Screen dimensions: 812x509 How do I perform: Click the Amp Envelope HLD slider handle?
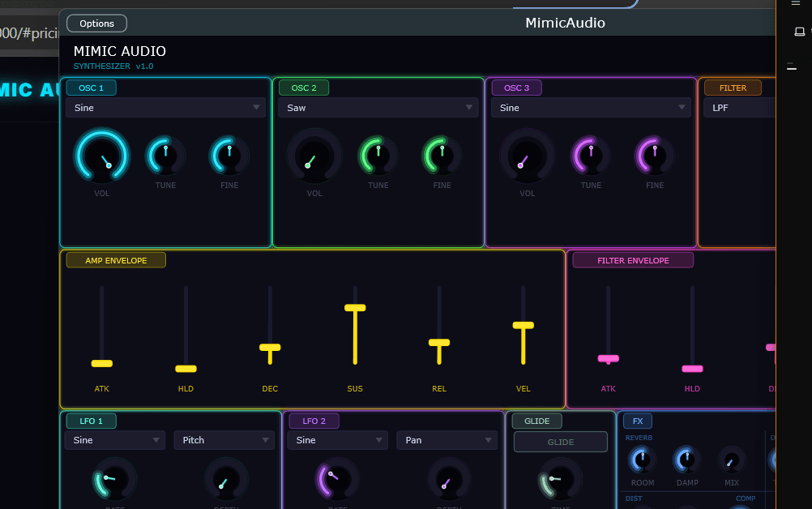click(186, 369)
